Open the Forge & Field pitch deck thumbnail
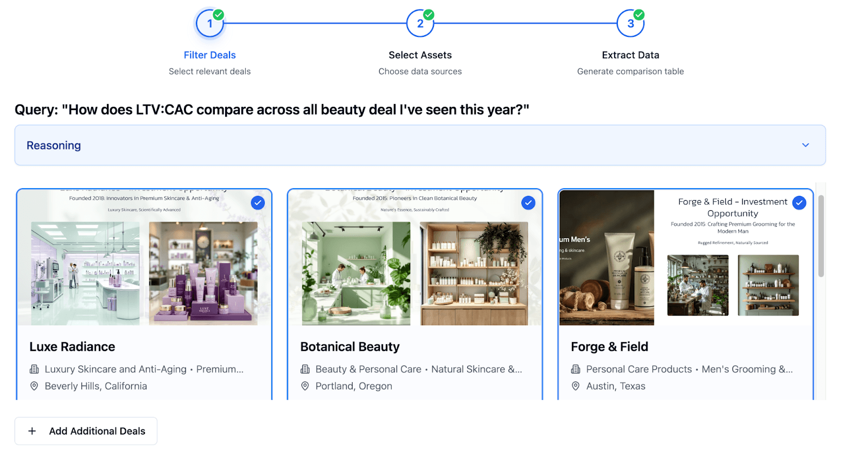The image size is (868, 455). (x=686, y=258)
